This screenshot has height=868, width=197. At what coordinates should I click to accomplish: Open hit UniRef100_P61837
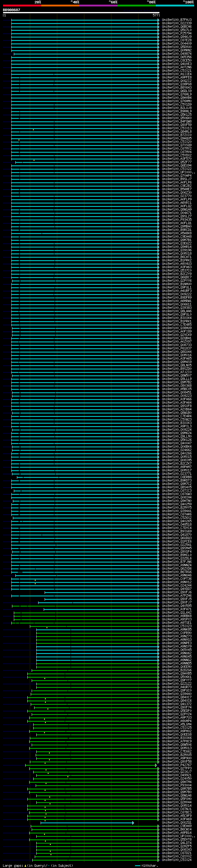click(x=176, y=349)
